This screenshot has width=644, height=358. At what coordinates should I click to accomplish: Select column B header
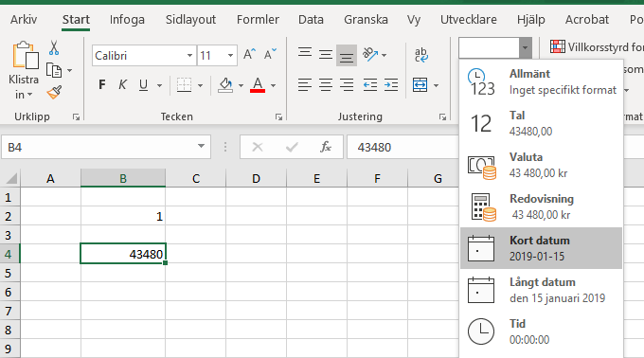pos(123,178)
